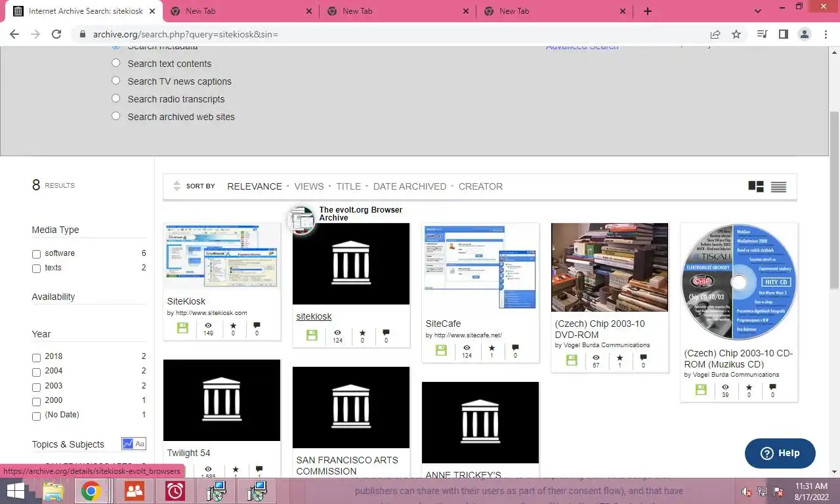The width and height of the screenshot is (840, 504).
Task: Filter by software media type
Action: point(36,254)
